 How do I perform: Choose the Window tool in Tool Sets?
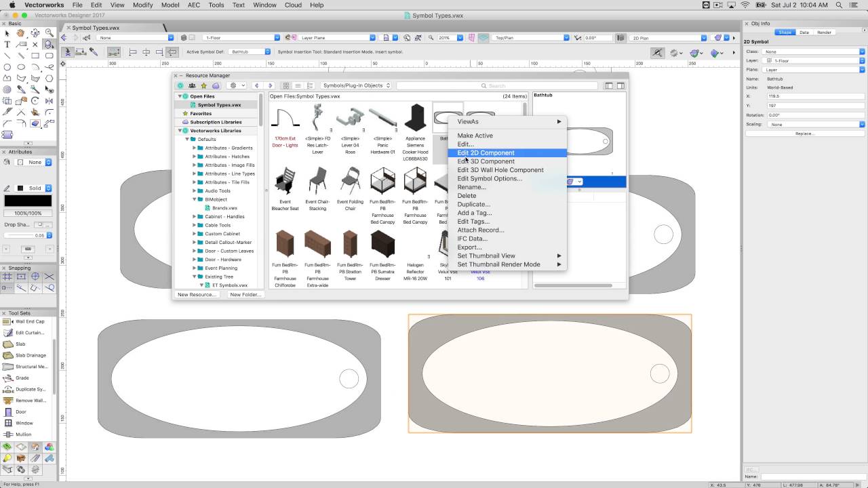[24, 423]
